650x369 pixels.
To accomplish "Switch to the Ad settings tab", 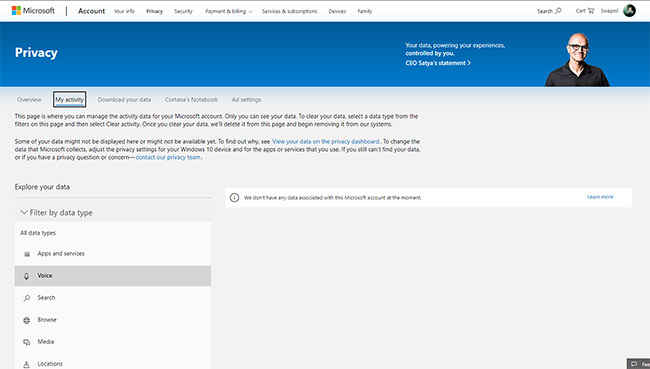I will pyautogui.click(x=247, y=100).
